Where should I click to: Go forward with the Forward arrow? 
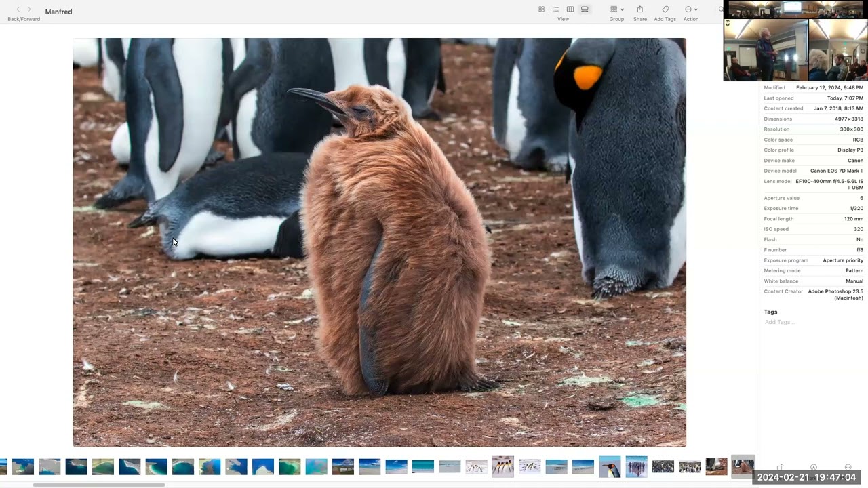coord(29,9)
